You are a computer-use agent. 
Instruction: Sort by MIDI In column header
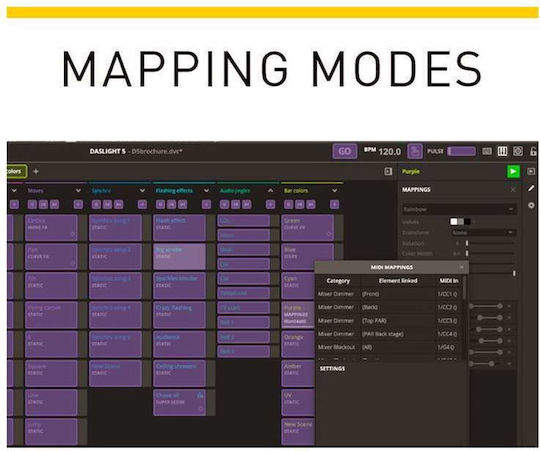(449, 281)
